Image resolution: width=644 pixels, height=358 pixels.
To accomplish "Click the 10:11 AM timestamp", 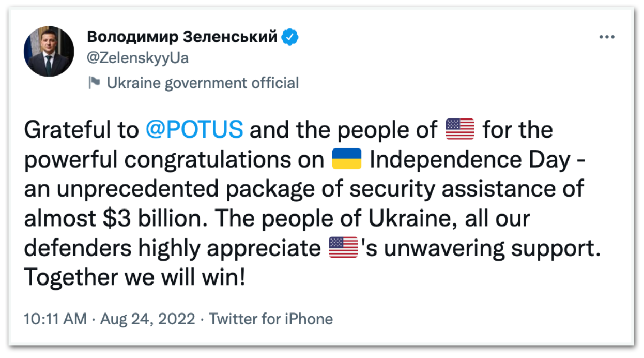I will (x=55, y=319).
